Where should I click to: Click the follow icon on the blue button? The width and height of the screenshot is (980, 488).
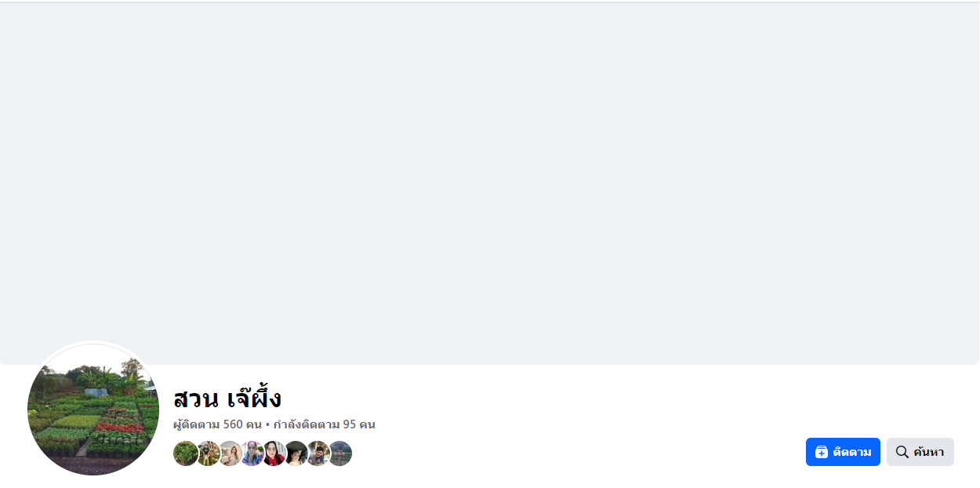click(822, 452)
